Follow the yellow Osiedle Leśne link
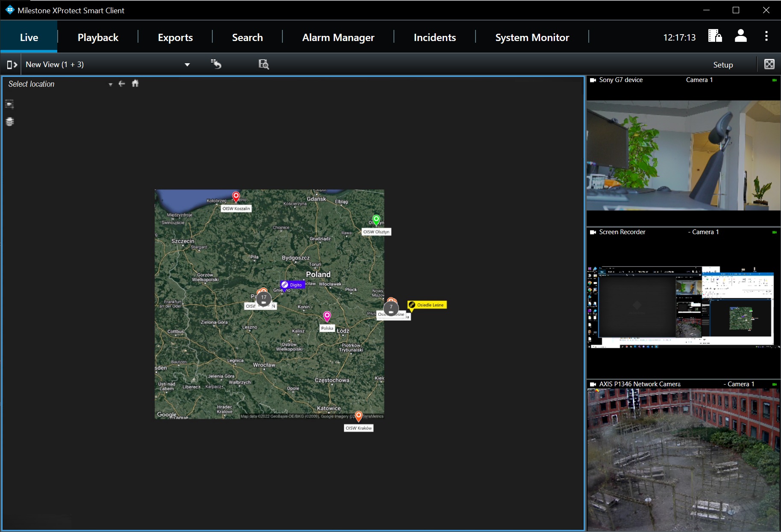The width and height of the screenshot is (781, 532). click(x=427, y=305)
